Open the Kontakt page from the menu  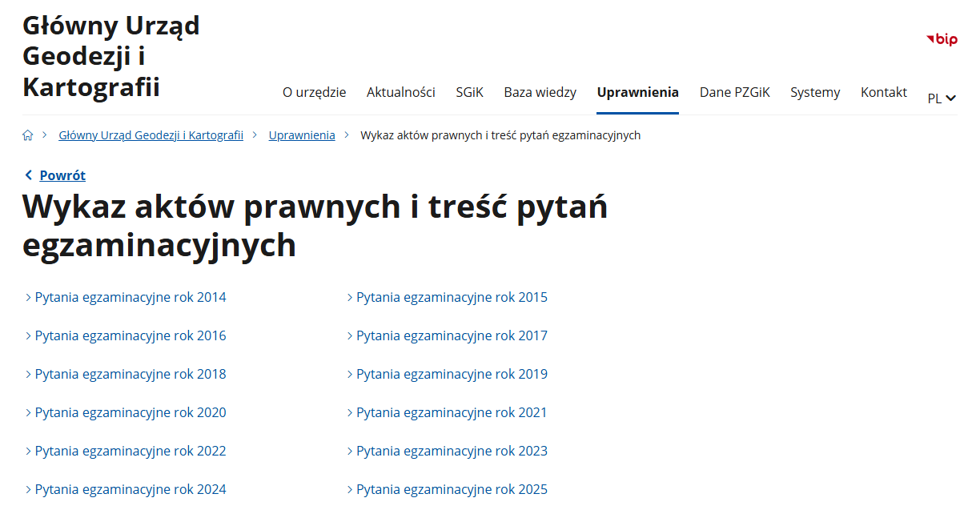point(883,92)
